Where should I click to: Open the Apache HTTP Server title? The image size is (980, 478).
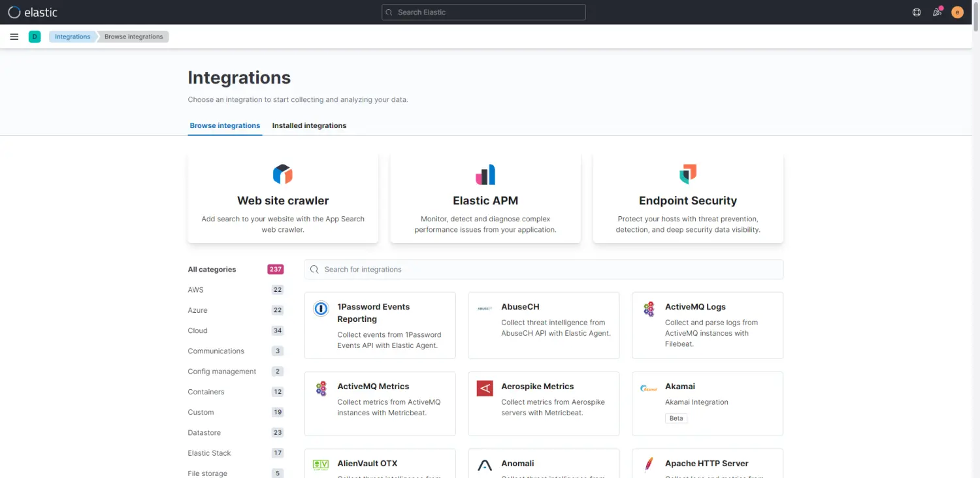pos(707,464)
